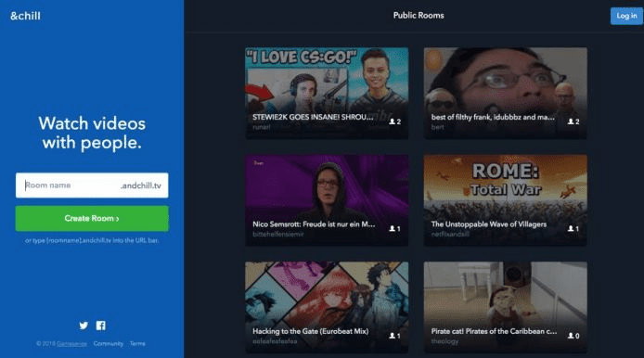Open the "I LOVE CS:GO" room thumbnail
This screenshot has width=644, height=358.
pos(327,93)
